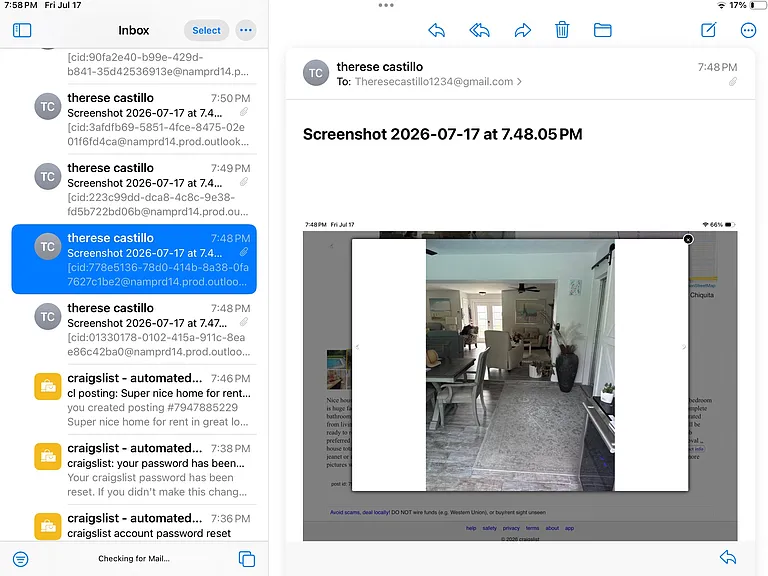
Task: Delete message with trash icon
Action: pyautogui.click(x=562, y=30)
